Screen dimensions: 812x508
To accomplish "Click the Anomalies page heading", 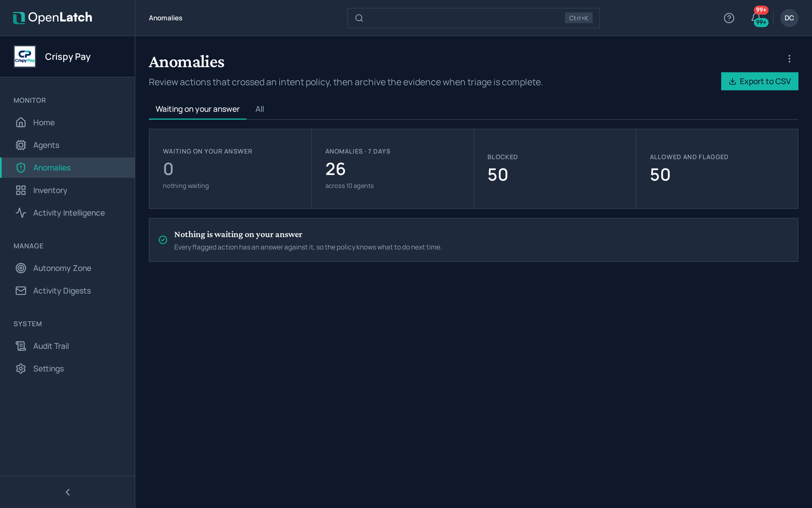I will click(187, 62).
